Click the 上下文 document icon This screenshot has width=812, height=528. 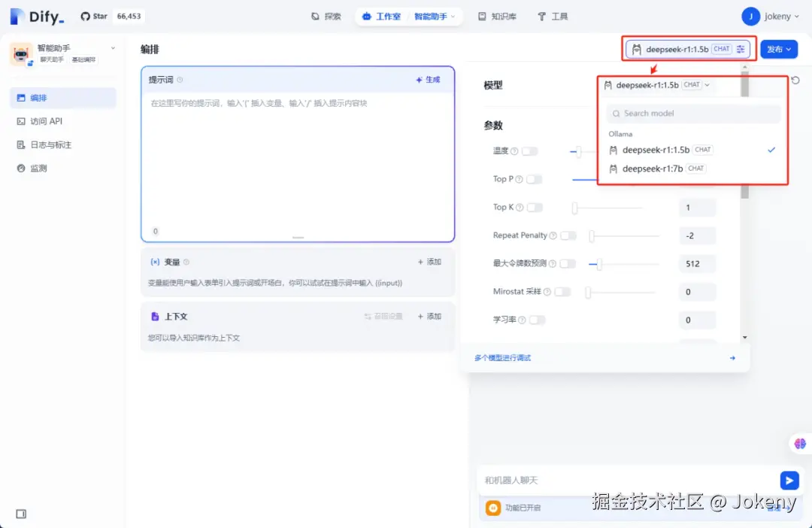point(155,317)
